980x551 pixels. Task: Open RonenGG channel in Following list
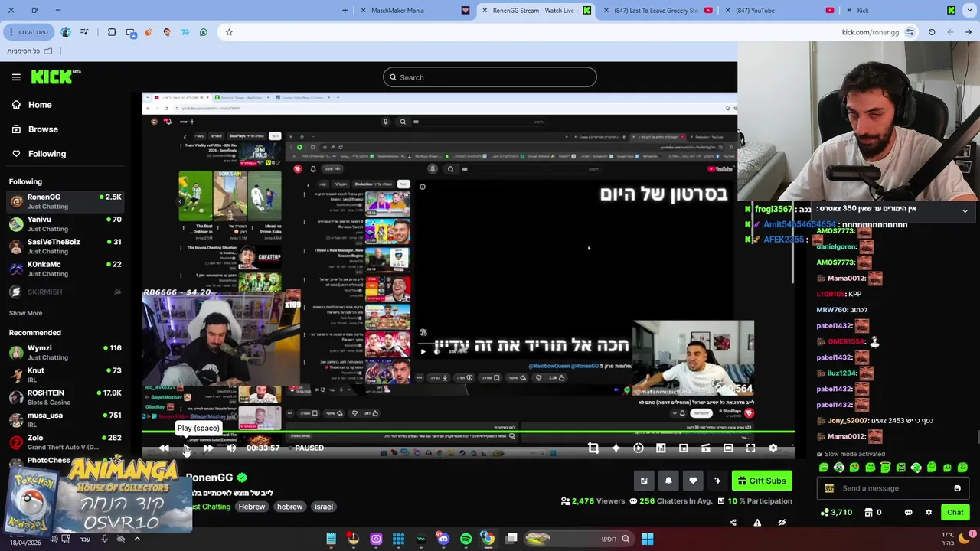pos(65,201)
